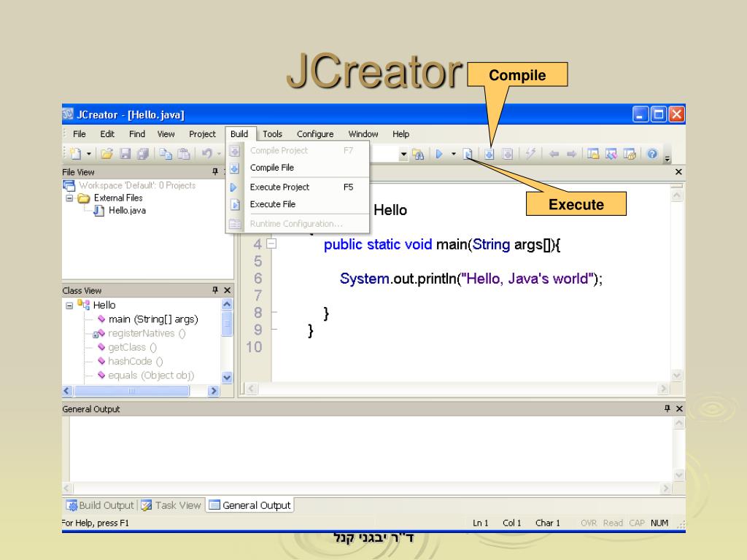Select hashCode () in Class View

(x=135, y=362)
